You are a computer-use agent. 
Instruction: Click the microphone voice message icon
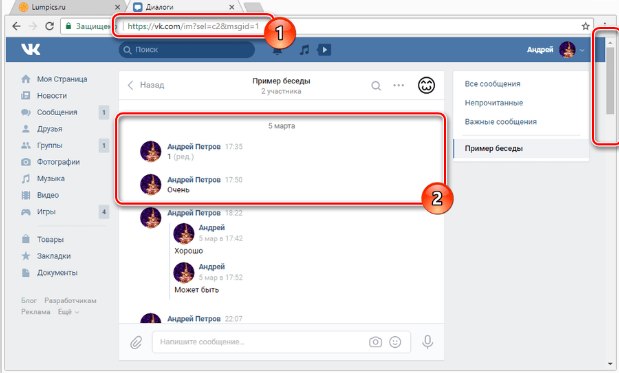point(428,342)
